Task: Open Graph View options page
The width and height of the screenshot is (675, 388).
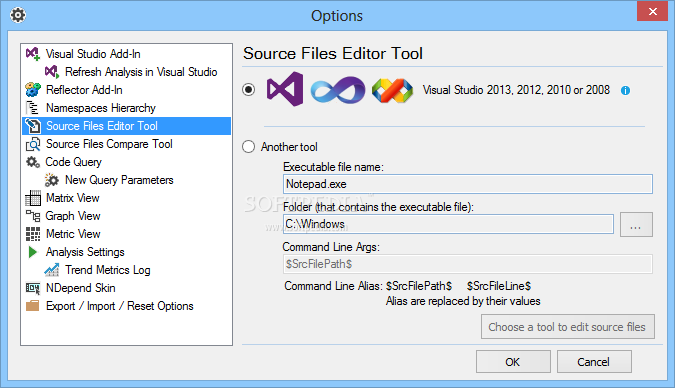Action: (73, 216)
